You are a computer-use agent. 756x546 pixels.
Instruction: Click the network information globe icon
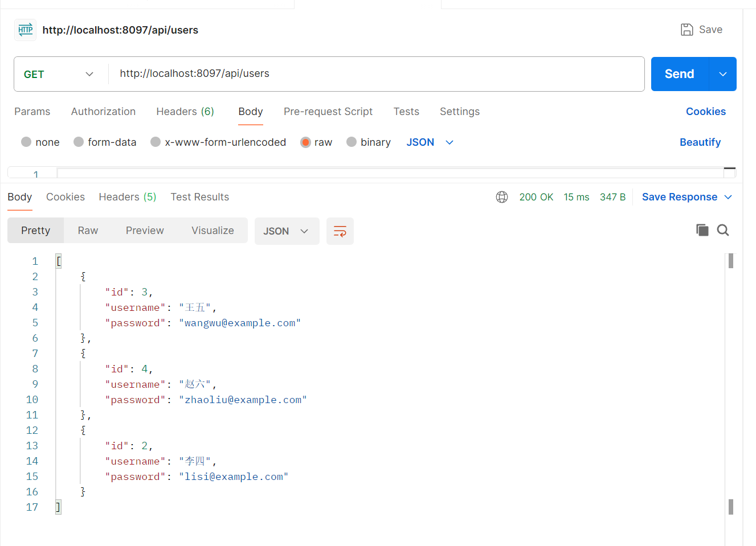point(502,196)
